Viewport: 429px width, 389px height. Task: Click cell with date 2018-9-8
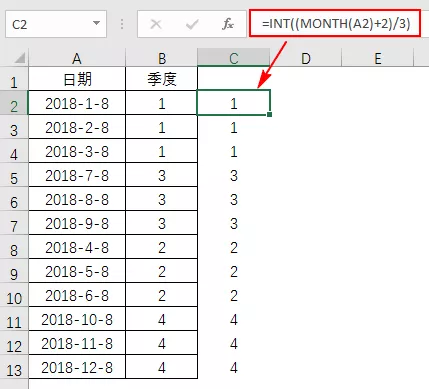click(x=77, y=223)
